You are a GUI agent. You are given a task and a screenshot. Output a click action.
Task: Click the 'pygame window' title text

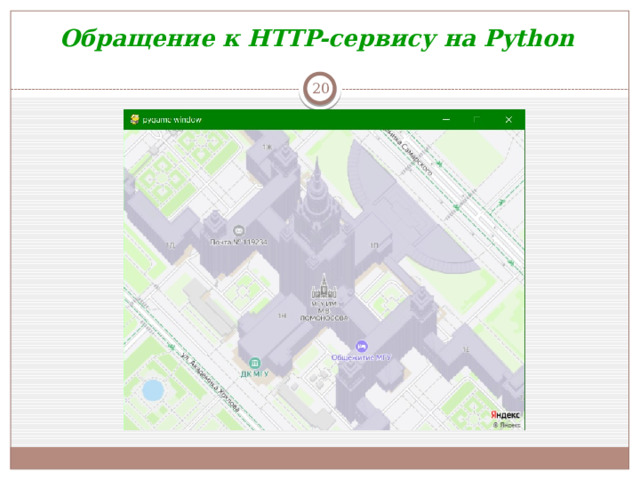pos(172,120)
